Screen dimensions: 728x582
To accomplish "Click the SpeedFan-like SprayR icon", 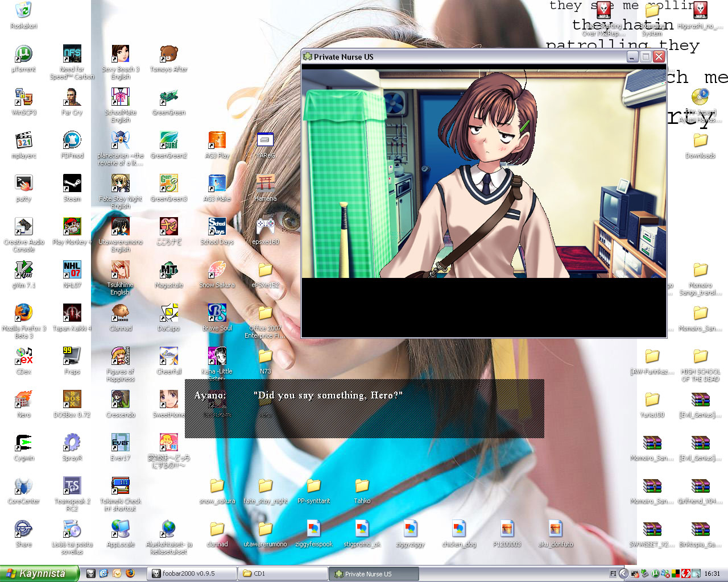I will click(72, 443).
